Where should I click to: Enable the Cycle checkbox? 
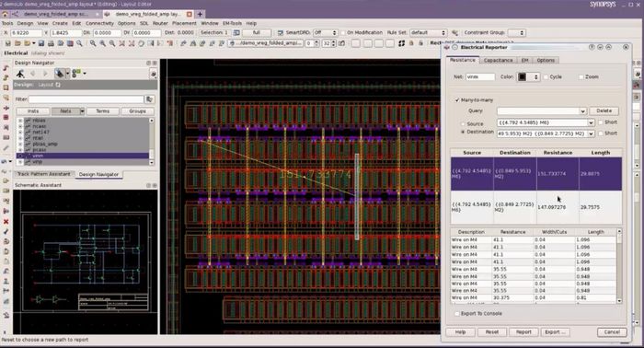546,76
